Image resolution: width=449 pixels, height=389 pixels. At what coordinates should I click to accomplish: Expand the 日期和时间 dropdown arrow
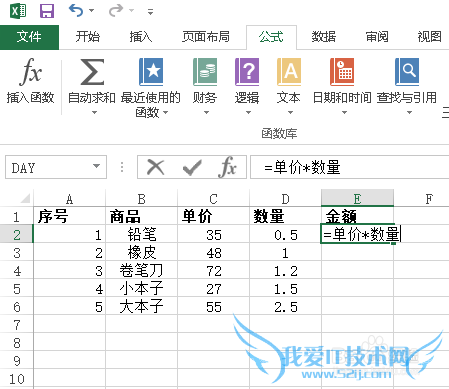(x=344, y=113)
